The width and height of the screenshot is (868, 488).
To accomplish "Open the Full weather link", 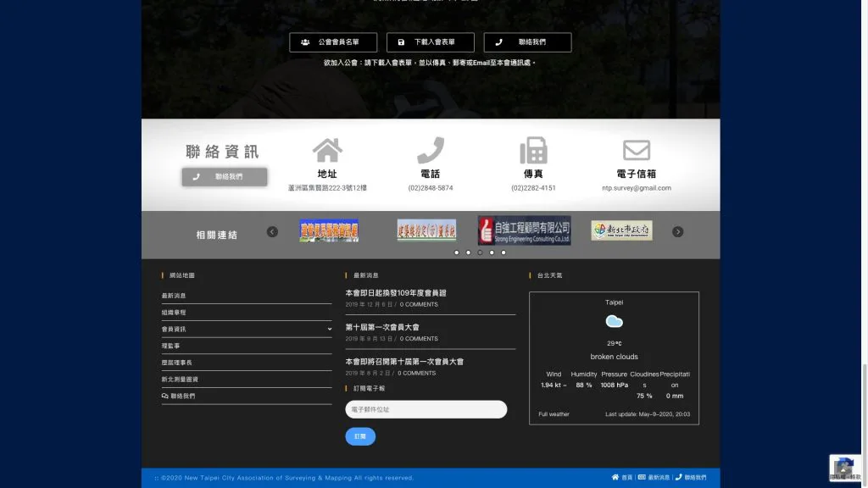I will click(x=554, y=414).
